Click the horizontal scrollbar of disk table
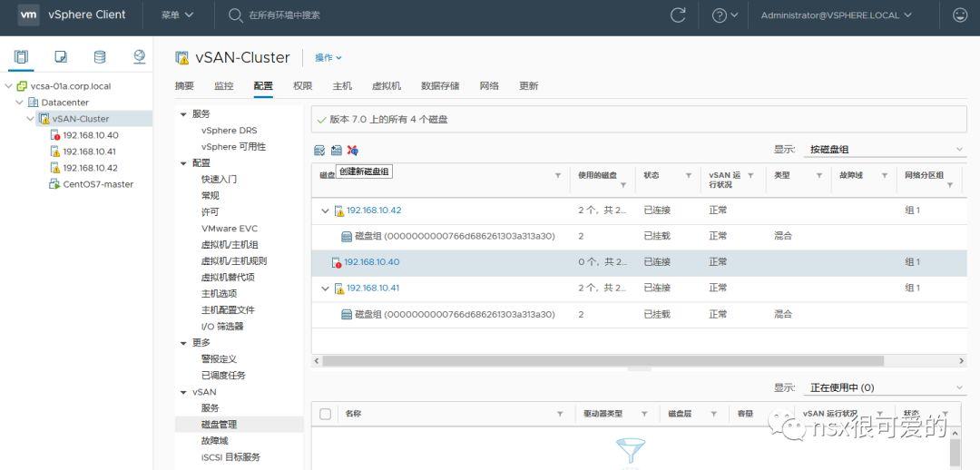This screenshot has width=980, height=470. click(x=603, y=360)
